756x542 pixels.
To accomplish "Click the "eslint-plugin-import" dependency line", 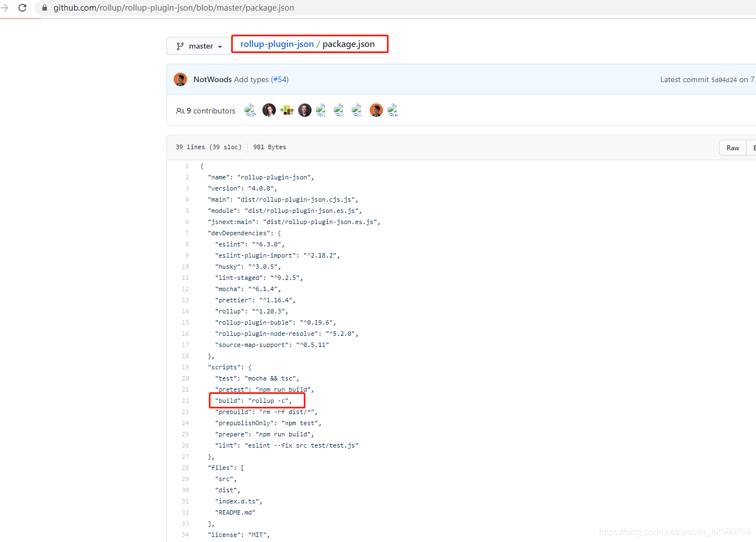I will 277,255.
